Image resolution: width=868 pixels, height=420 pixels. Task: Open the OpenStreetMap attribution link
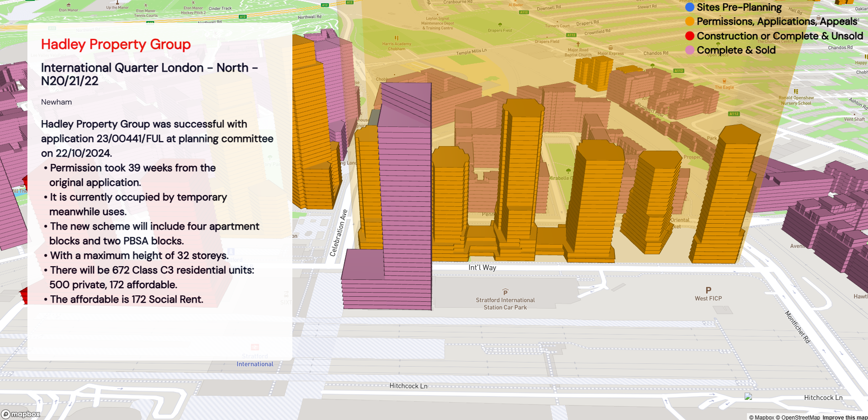click(798, 417)
